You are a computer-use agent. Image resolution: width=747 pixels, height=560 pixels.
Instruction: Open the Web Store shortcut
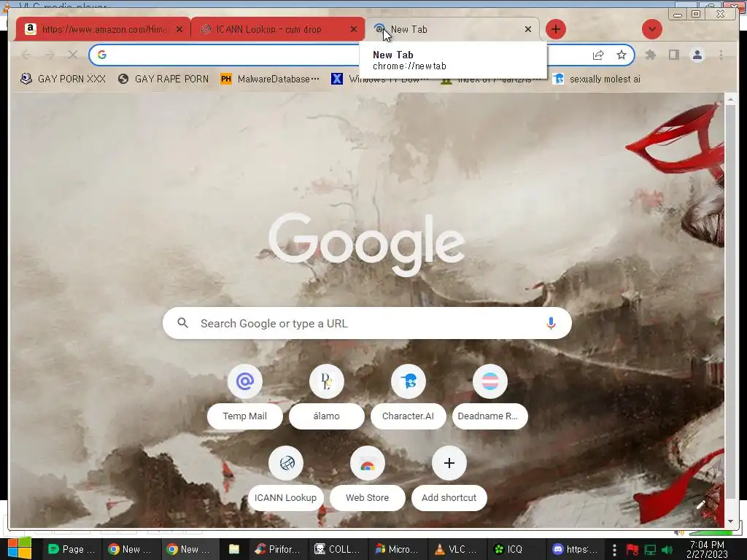click(368, 478)
